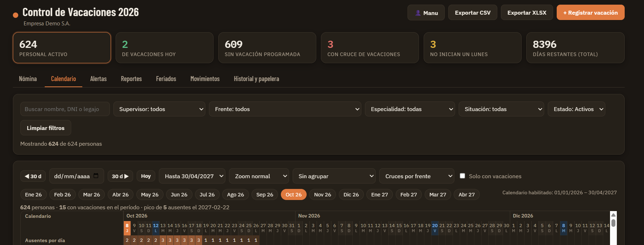The image size is (644, 245).
Task: Jump to May 26 month chip
Action: 150,194
